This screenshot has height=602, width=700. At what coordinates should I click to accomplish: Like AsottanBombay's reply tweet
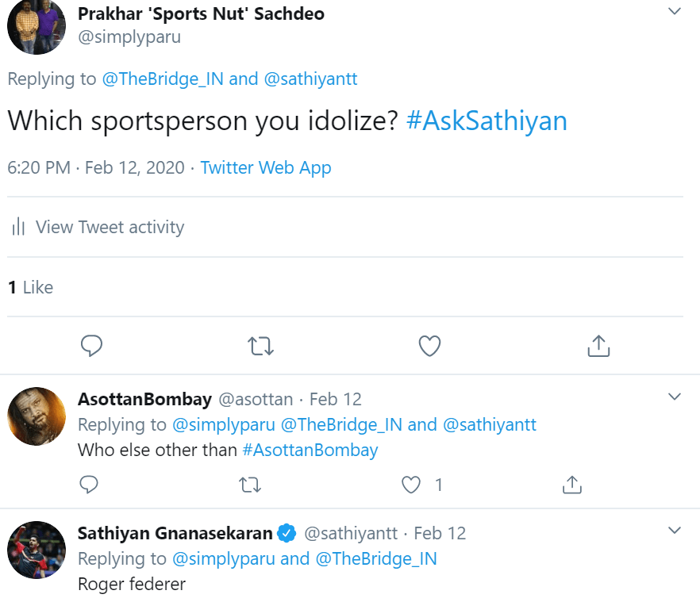pyautogui.click(x=411, y=484)
